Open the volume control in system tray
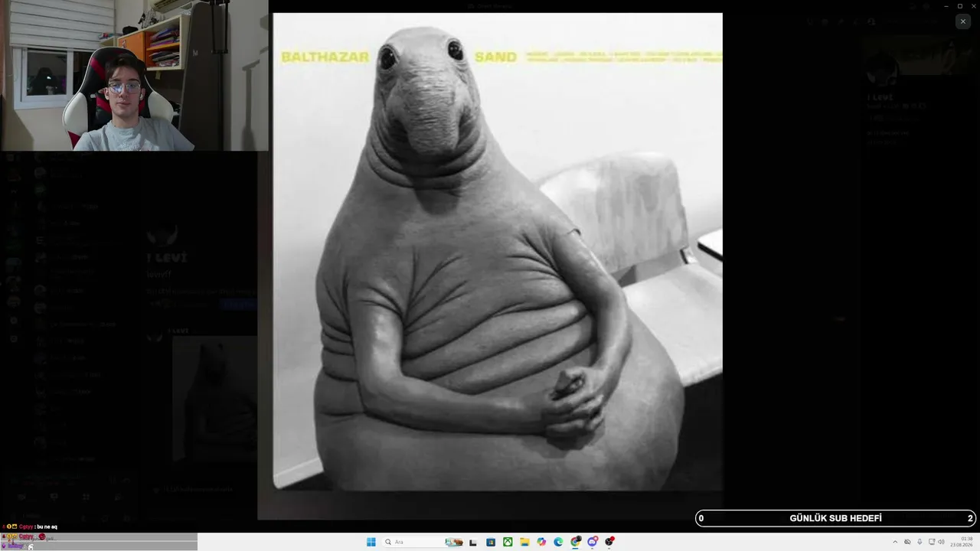Screen dimensions: 980x551 [x=941, y=542]
